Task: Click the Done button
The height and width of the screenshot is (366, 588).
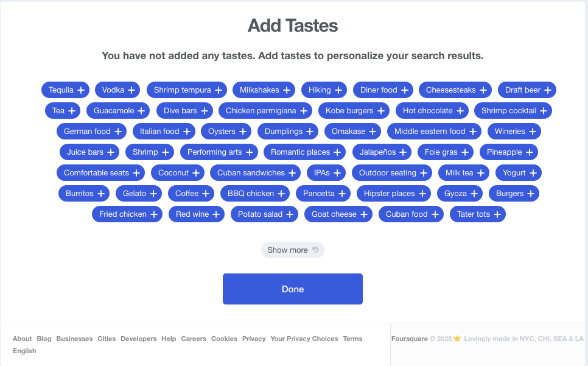Action: pyautogui.click(x=293, y=289)
